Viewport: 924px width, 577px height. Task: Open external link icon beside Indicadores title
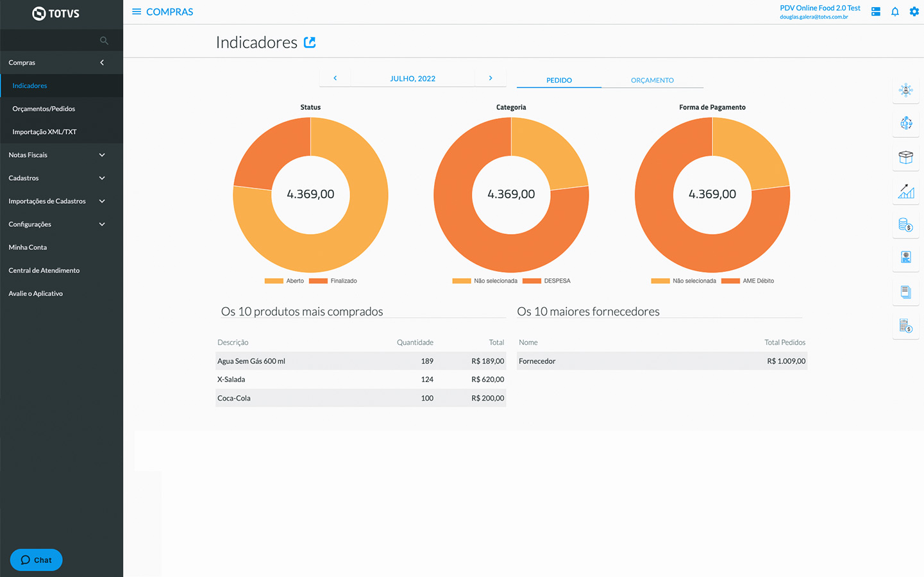coord(310,42)
